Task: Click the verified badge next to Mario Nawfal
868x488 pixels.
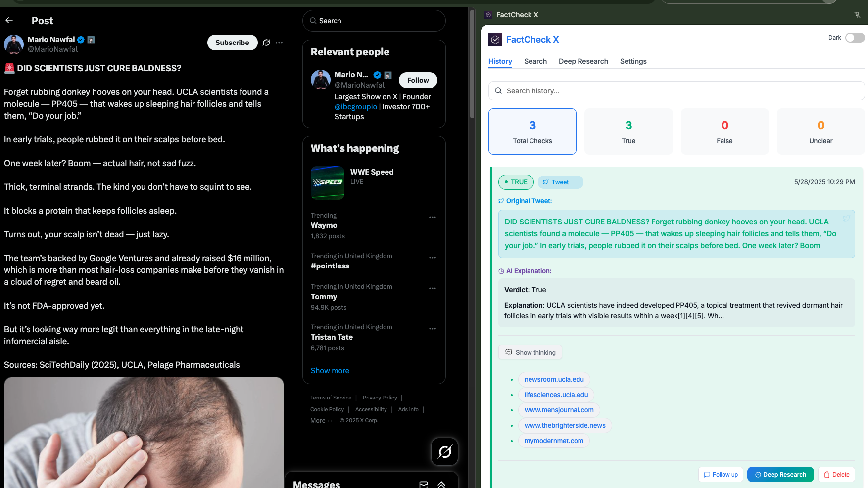Action: point(81,40)
